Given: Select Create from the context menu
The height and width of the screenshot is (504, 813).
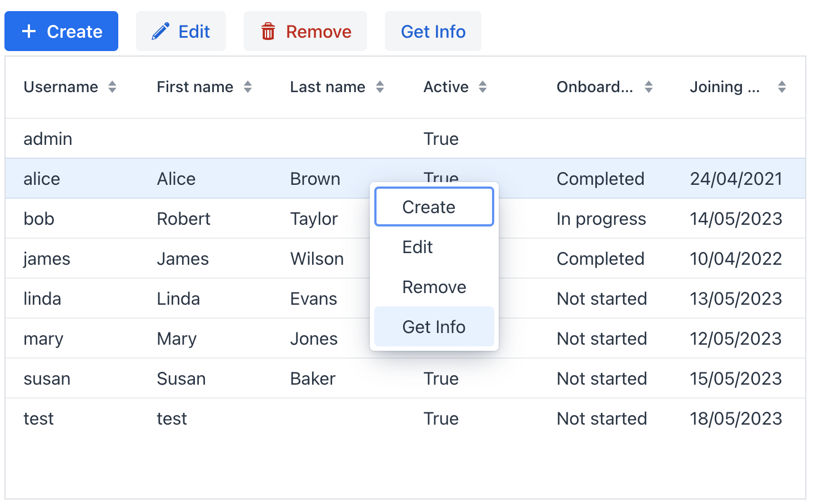Looking at the screenshot, I should 434,206.
